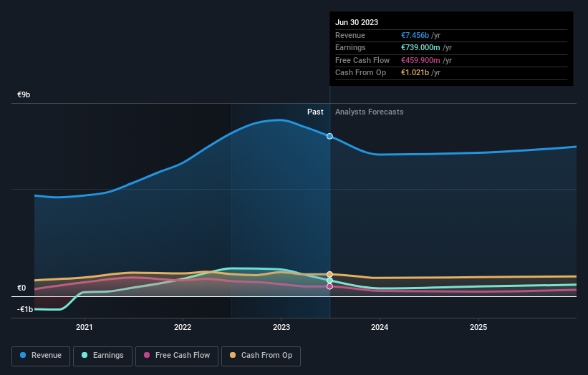Click the tooltip Revenue value €7.456b
Image resolution: width=588 pixels, height=375 pixels.
pos(415,35)
